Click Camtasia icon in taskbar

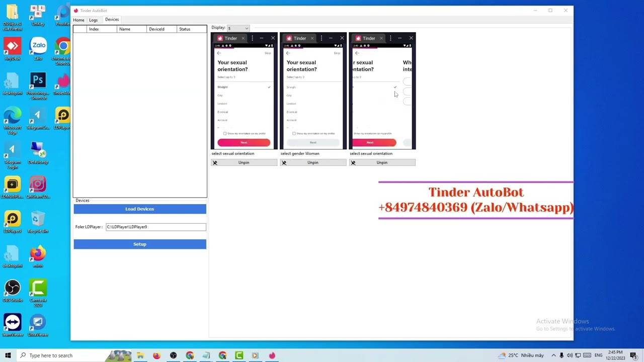point(239,355)
